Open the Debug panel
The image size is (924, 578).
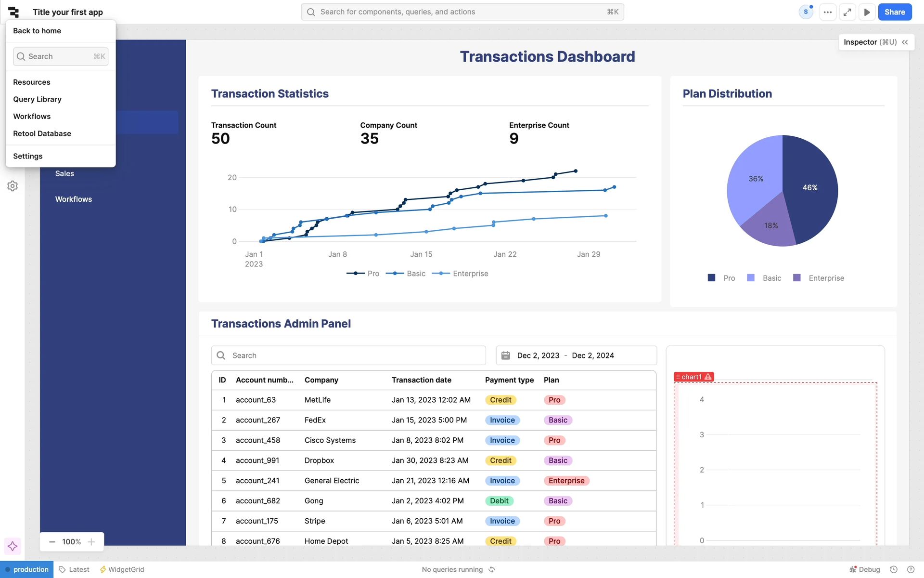click(x=865, y=569)
